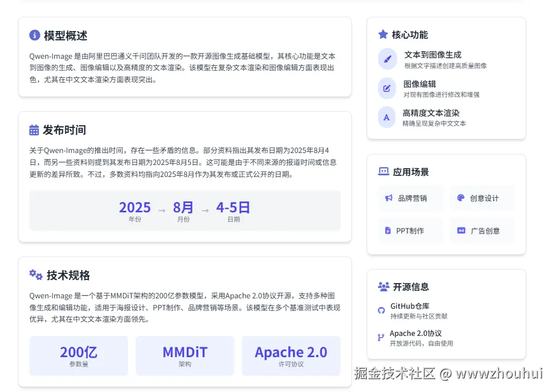
Task: Click the text 持续更新与社区贡献
Action: [419, 316]
